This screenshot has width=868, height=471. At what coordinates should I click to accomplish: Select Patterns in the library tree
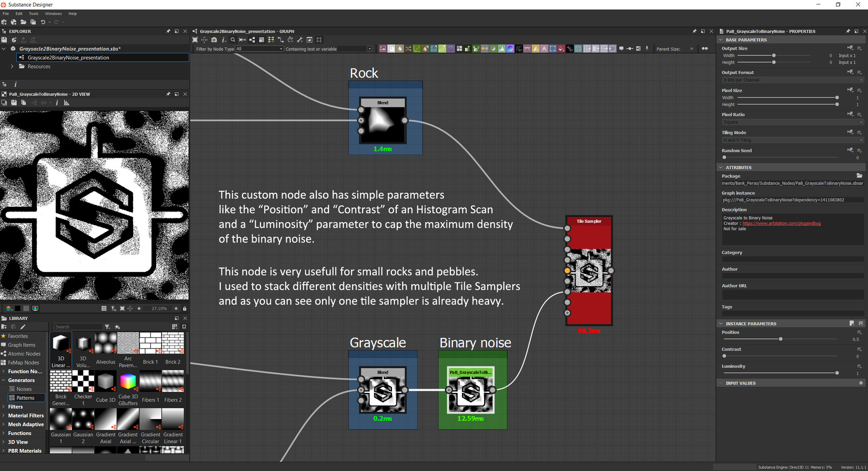[x=26, y=398]
